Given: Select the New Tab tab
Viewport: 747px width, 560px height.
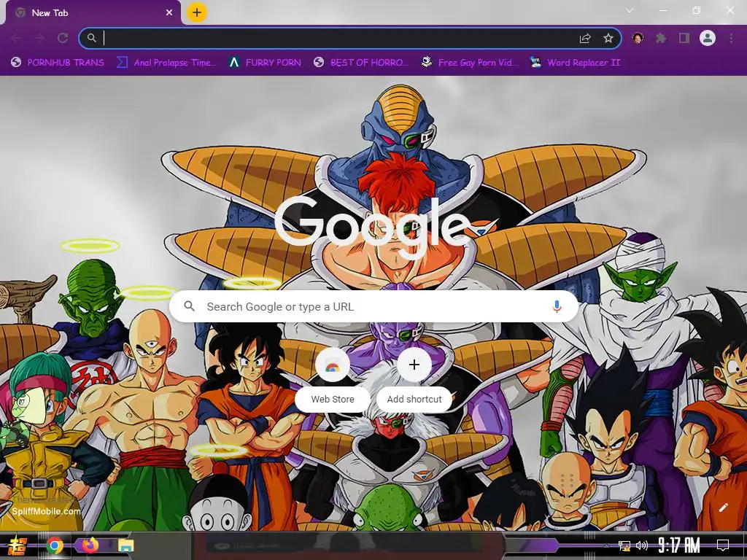Looking at the screenshot, I should click(93, 13).
